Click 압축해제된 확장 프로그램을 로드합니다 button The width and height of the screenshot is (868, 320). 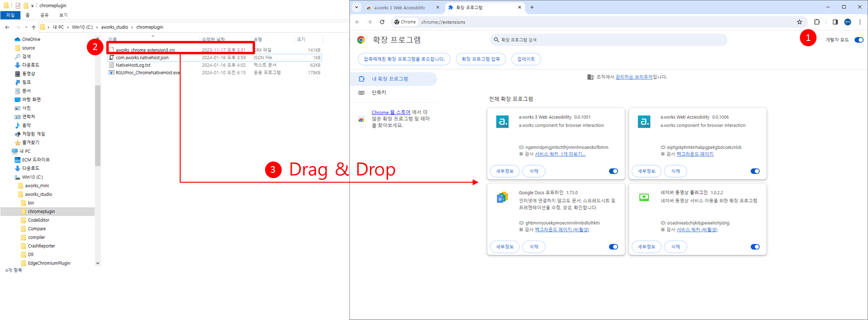[x=404, y=59]
